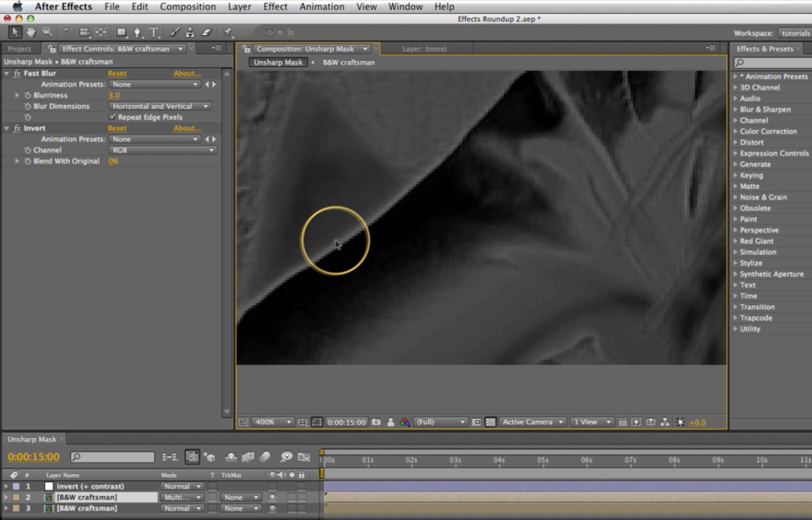Hide layer 3 B&W craftsman

[272, 508]
